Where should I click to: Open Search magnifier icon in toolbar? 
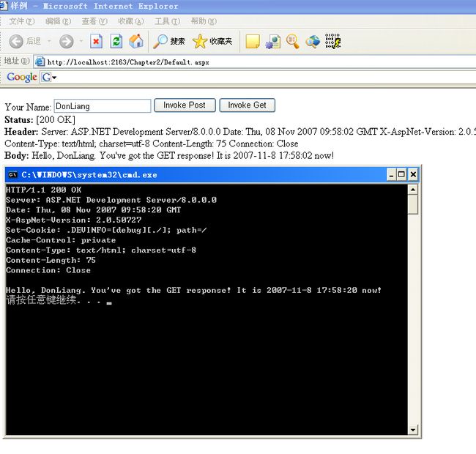coord(160,41)
